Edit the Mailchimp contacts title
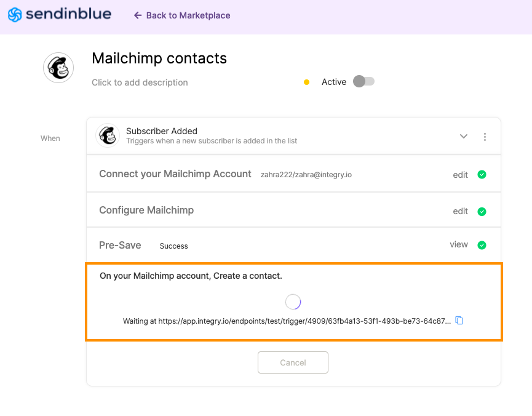The image size is (532, 416). [x=159, y=58]
